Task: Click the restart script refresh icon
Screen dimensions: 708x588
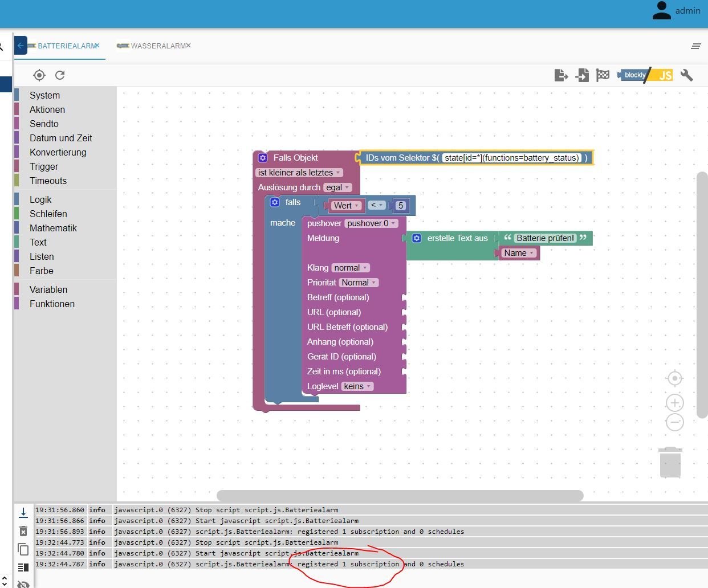Action: [x=60, y=75]
